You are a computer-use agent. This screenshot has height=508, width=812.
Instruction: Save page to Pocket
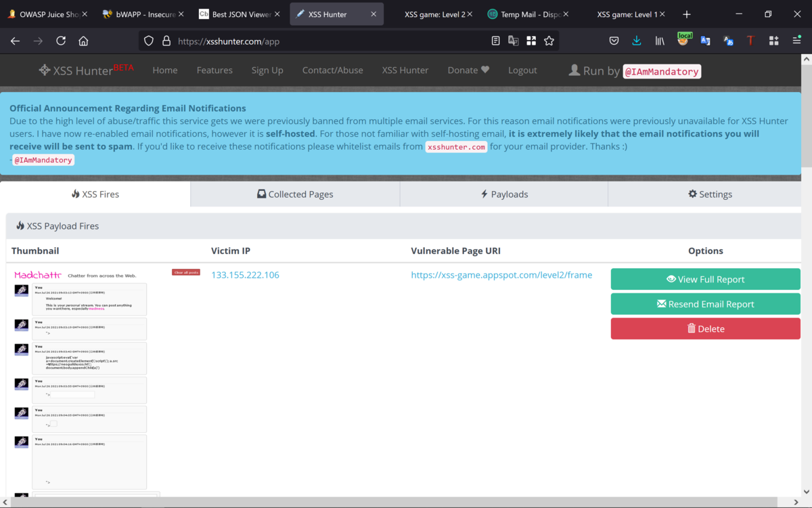614,41
